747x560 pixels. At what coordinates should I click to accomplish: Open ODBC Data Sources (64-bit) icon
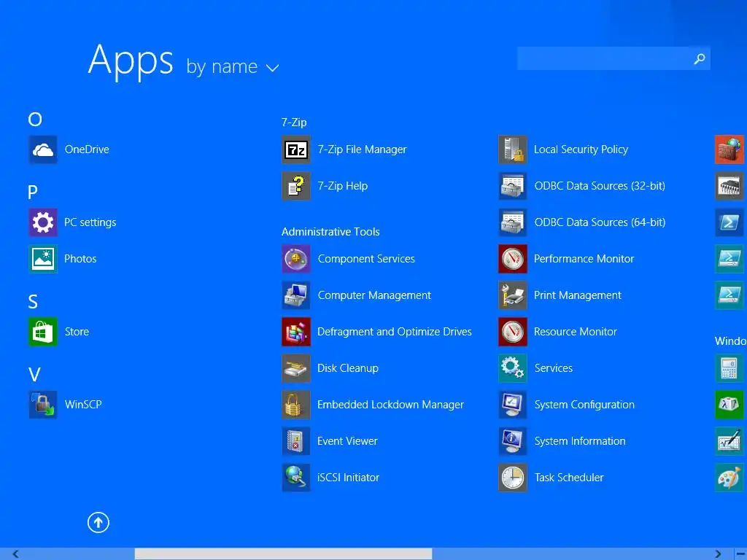(513, 222)
